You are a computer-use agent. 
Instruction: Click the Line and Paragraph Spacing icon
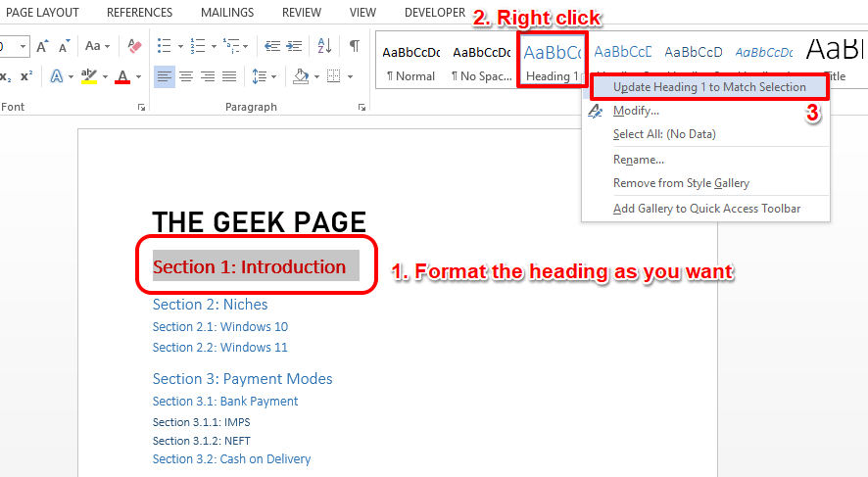click(259, 76)
